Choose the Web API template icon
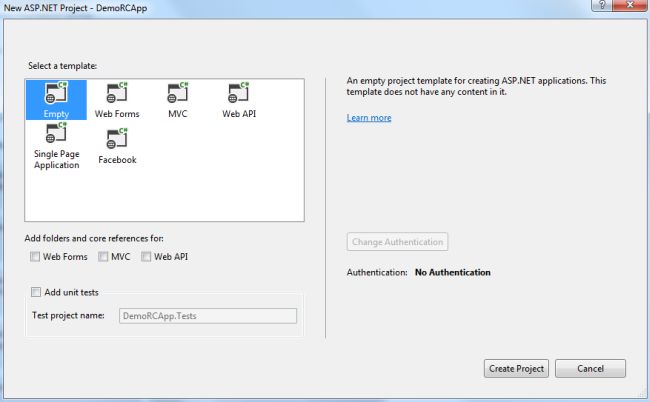 pyautogui.click(x=239, y=93)
